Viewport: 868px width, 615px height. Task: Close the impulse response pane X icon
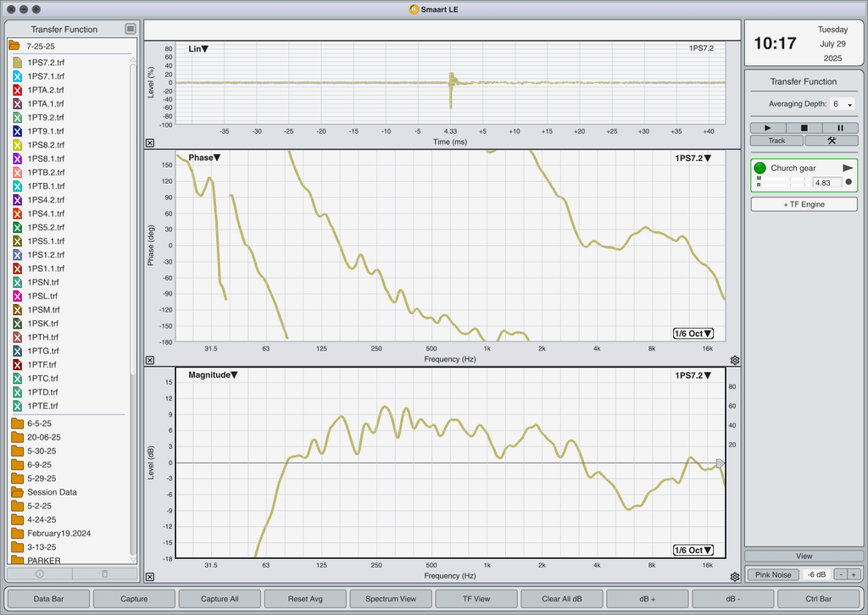[x=150, y=142]
